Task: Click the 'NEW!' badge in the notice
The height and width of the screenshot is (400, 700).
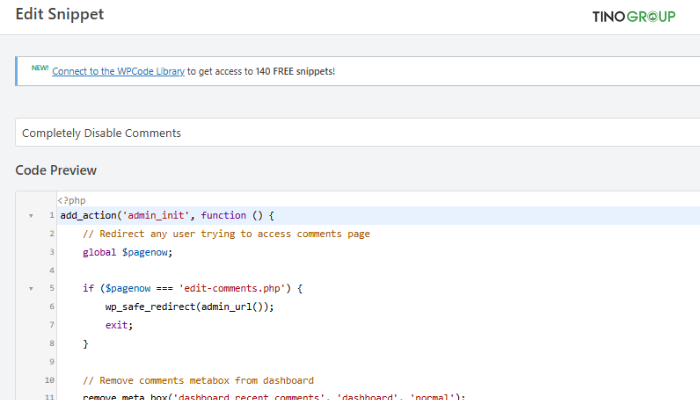Action: pos(40,68)
